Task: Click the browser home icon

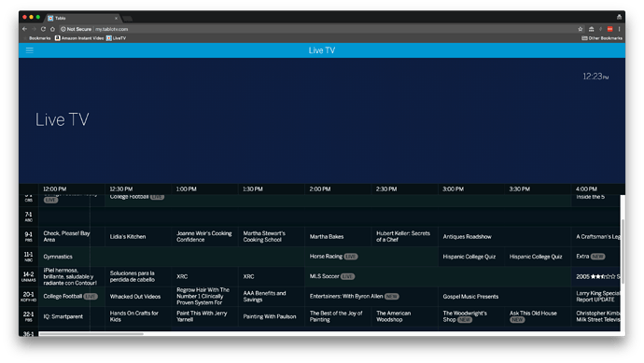Action: [52, 29]
